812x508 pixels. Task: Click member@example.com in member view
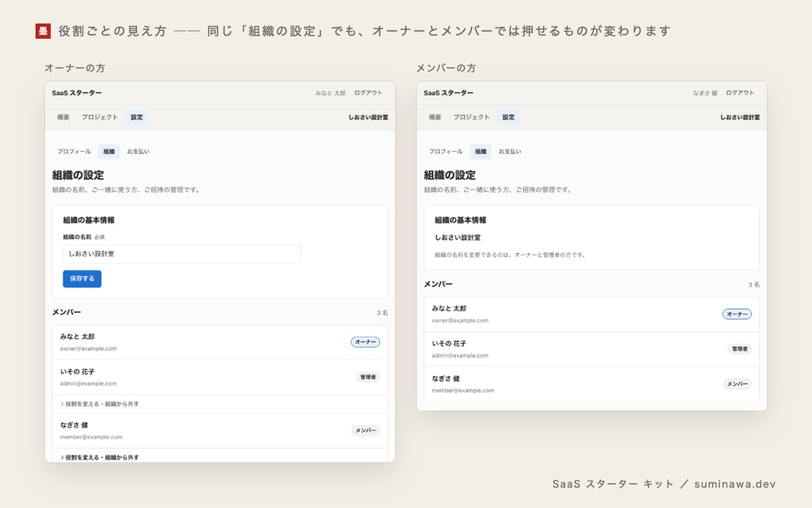click(463, 391)
